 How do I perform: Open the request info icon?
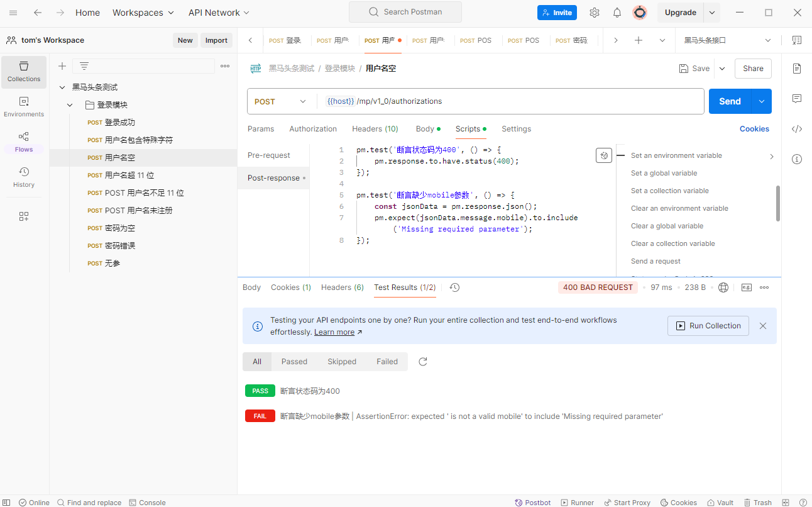pos(797,159)
